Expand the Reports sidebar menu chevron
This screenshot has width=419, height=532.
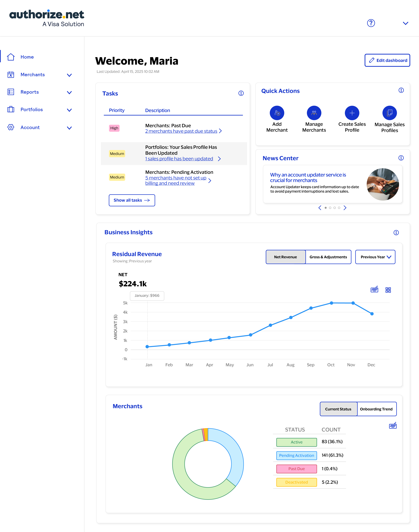click(69, 92)
